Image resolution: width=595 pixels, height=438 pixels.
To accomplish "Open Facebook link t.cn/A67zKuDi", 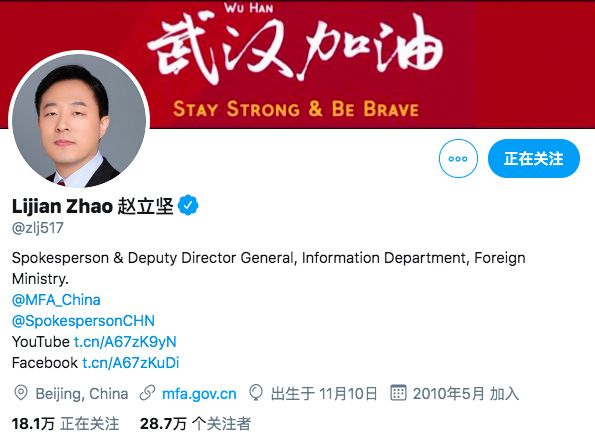I will coord(131,363).
